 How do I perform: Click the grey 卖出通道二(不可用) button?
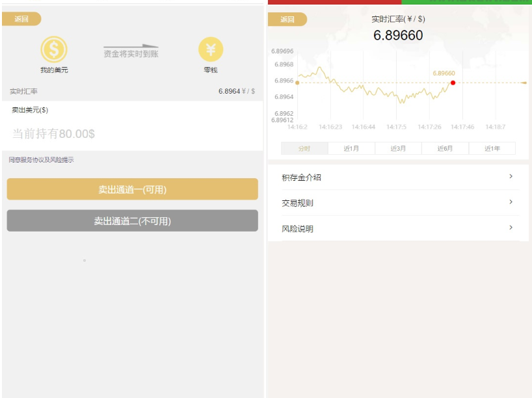click(x=133, y=221)
